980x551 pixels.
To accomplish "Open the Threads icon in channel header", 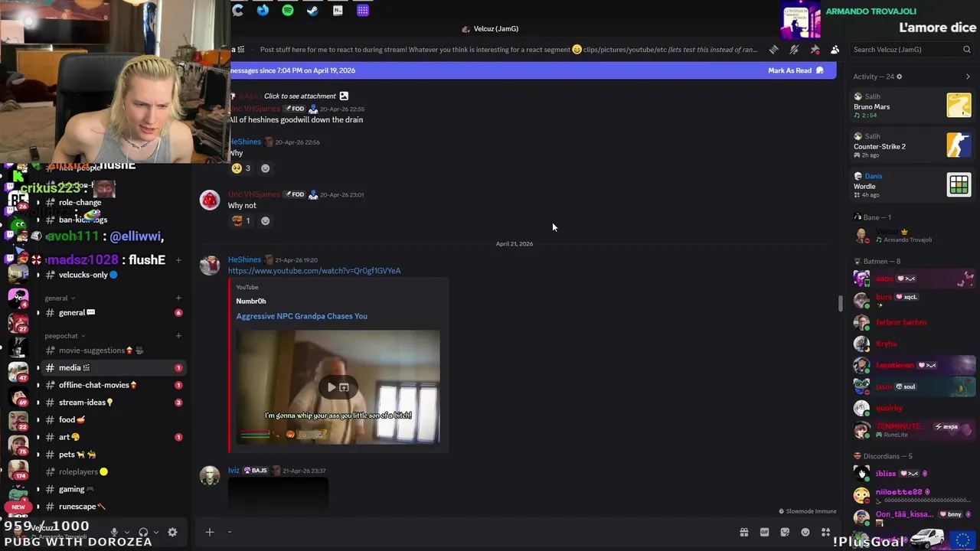I will [773, 50].
